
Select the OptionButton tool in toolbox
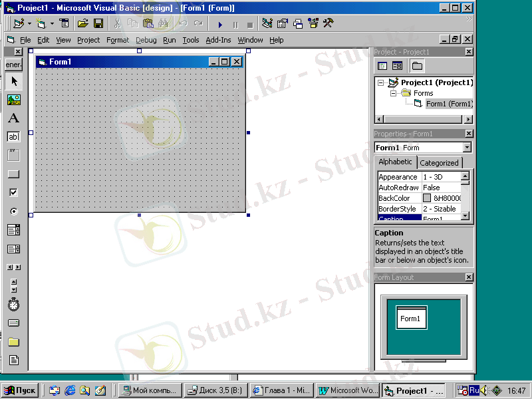click(13, 211)
